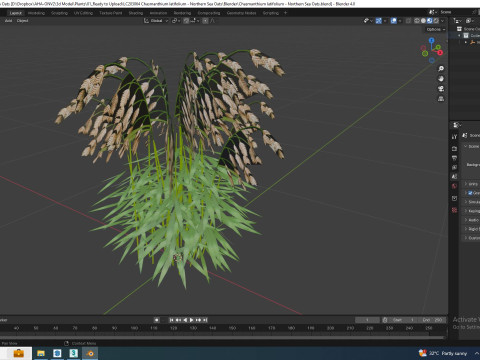
Task: Click the zoom view magnifier icon
Action: [x=441, y=69]
